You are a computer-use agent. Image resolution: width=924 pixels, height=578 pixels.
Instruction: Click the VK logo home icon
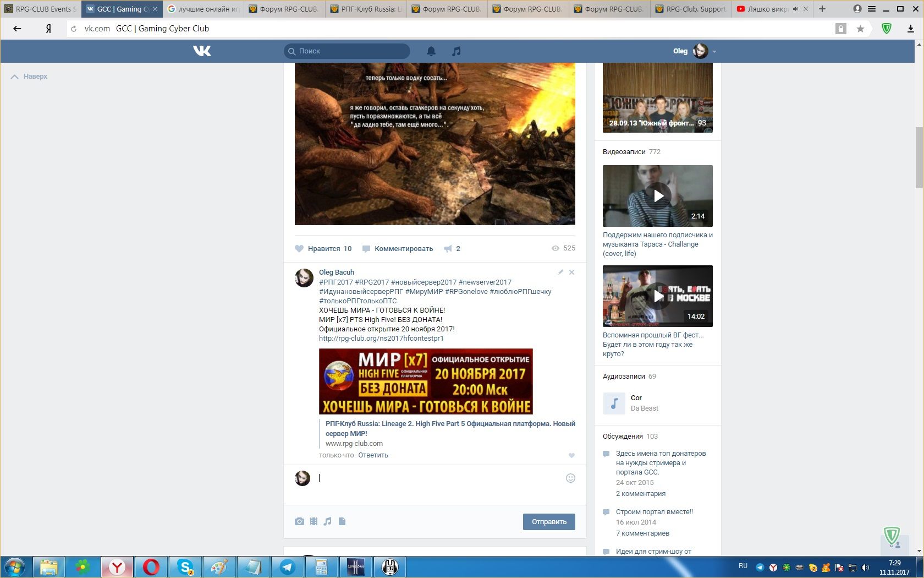coord(202,51)
